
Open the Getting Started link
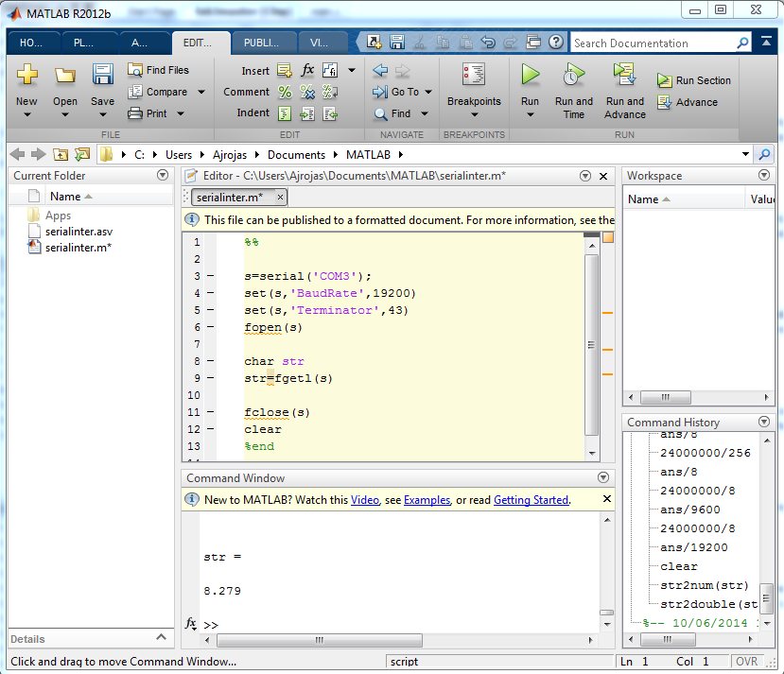pyautogui.click(x=531, y=500)
